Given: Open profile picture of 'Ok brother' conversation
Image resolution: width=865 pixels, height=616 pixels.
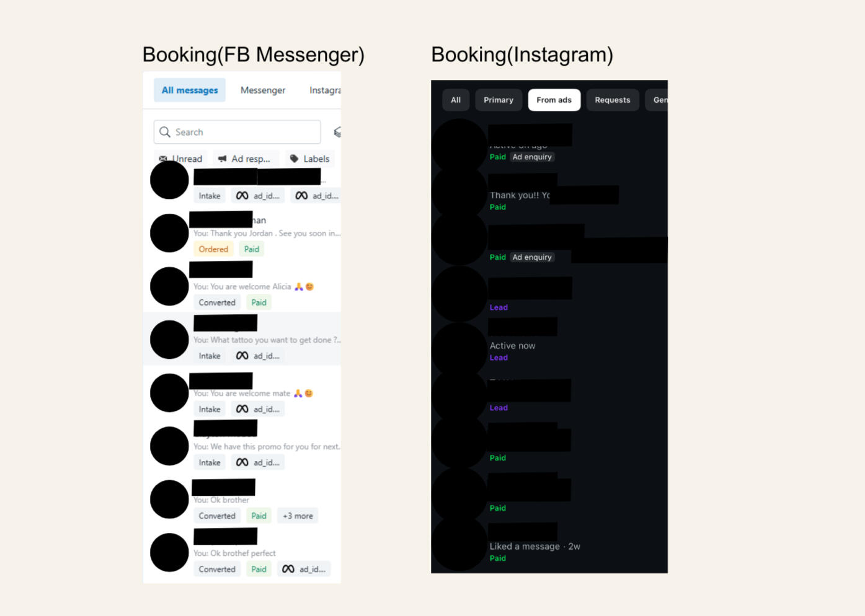Looking at the screenshot, I should tap(169, 499).
